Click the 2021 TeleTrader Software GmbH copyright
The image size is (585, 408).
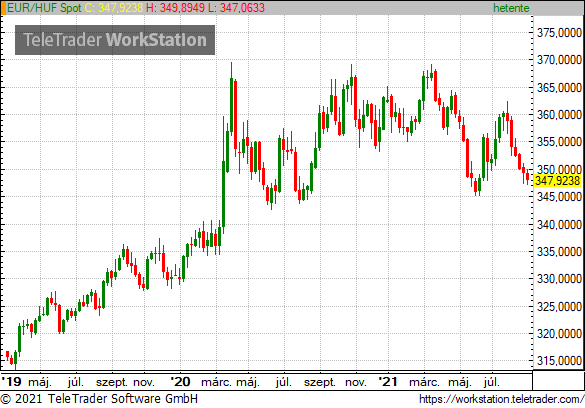(99, 399)
